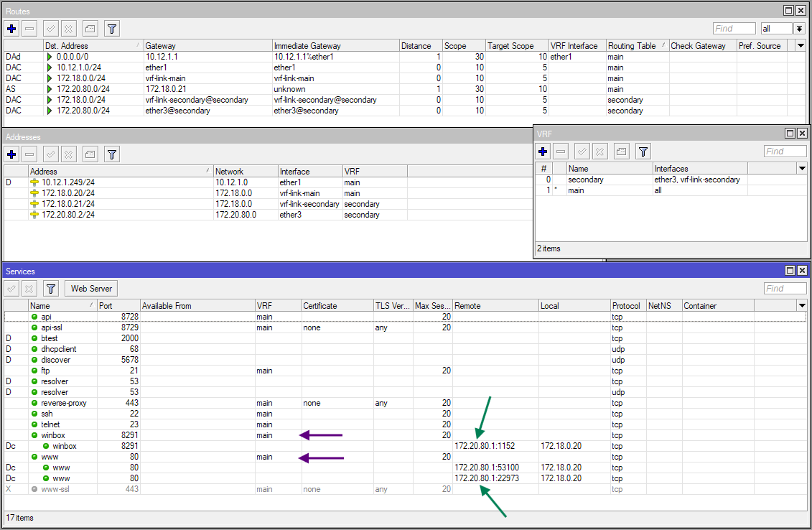Select address 172.18.0.20/24 row
The width and height of the screenshot is (812, 530).
point(269,193)
